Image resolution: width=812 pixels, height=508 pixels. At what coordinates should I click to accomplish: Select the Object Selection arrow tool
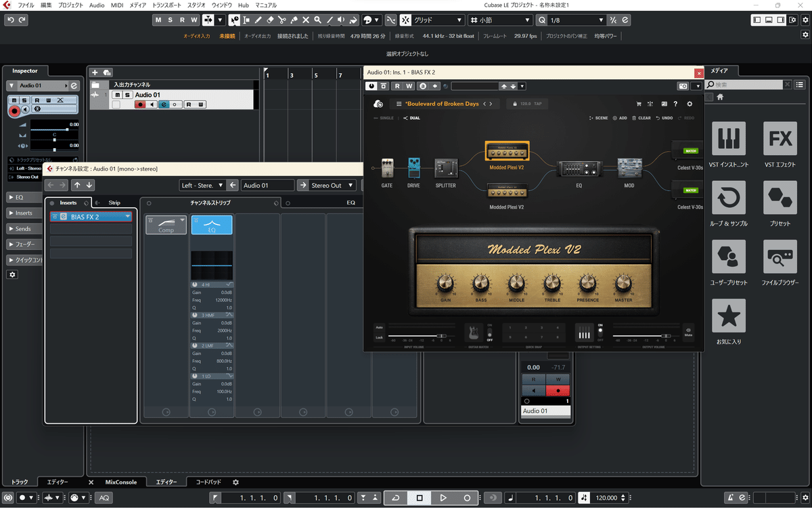click(x=234, y=20)
